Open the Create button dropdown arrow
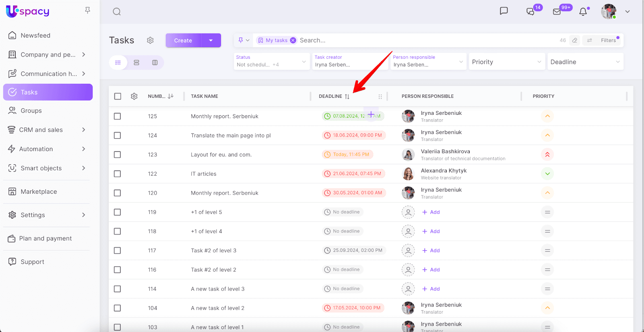This screenshot has width=644, height=332. (211, 40)
